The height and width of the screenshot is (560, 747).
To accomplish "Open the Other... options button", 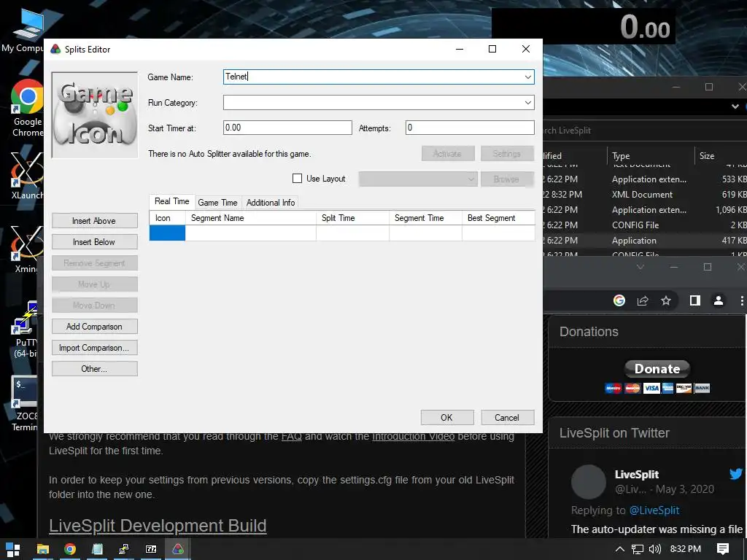I will click(x=94, y=368).
